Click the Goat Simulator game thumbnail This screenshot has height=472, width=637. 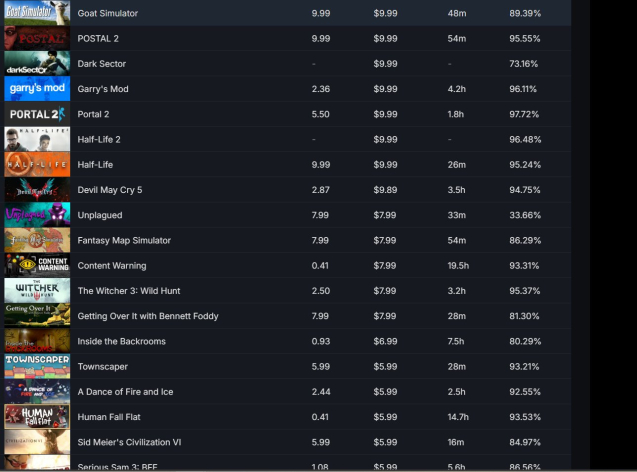[x=37, y=13]
